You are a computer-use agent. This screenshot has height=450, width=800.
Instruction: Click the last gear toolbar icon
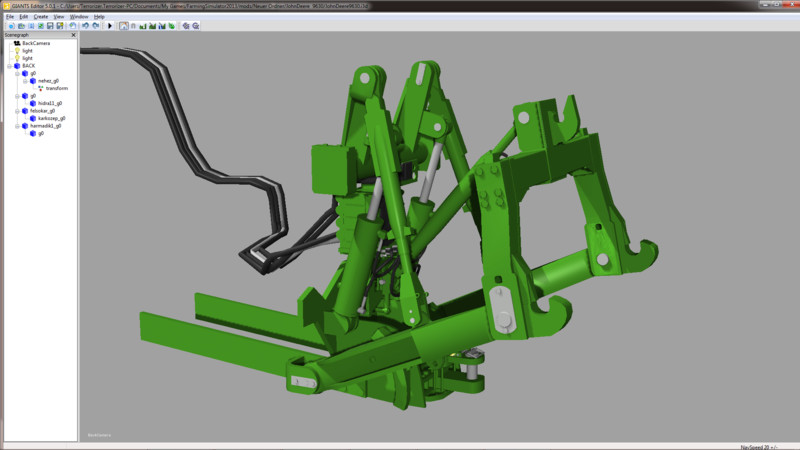point(195,26)
